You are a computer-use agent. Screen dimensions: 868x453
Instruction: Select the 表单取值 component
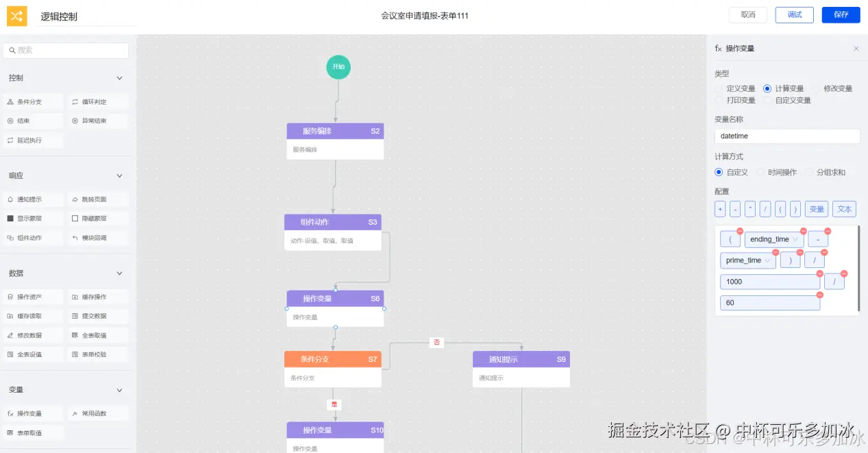[33, 432]
